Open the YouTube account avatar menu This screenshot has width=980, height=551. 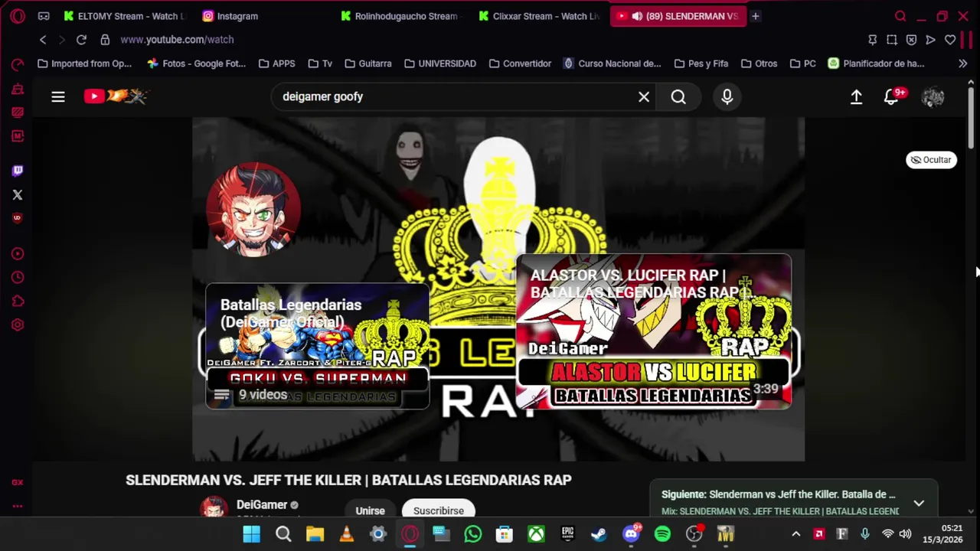[933, 97]
